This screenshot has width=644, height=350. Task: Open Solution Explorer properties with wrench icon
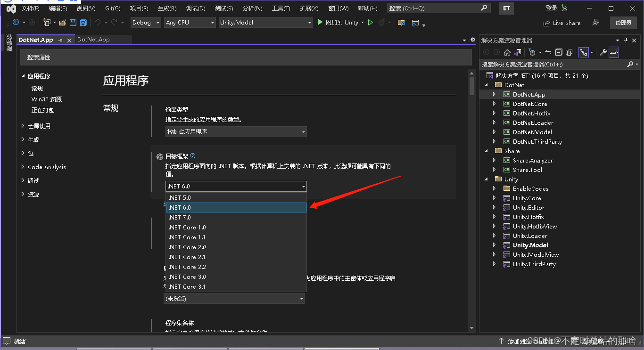(x=603, y=52)
